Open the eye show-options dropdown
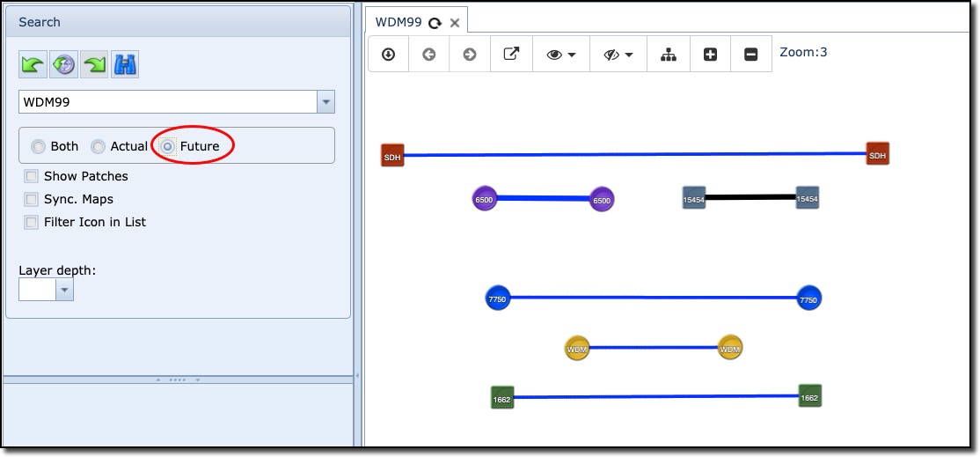The height and width of the screenshot is (457, 980). pyautogui.click(x=561, y=55)
